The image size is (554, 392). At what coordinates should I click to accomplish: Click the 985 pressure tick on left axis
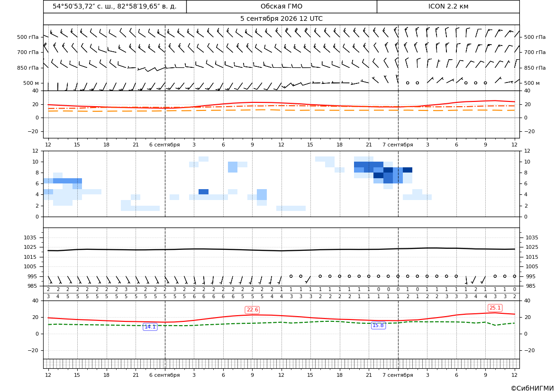[x=30, y=286]
